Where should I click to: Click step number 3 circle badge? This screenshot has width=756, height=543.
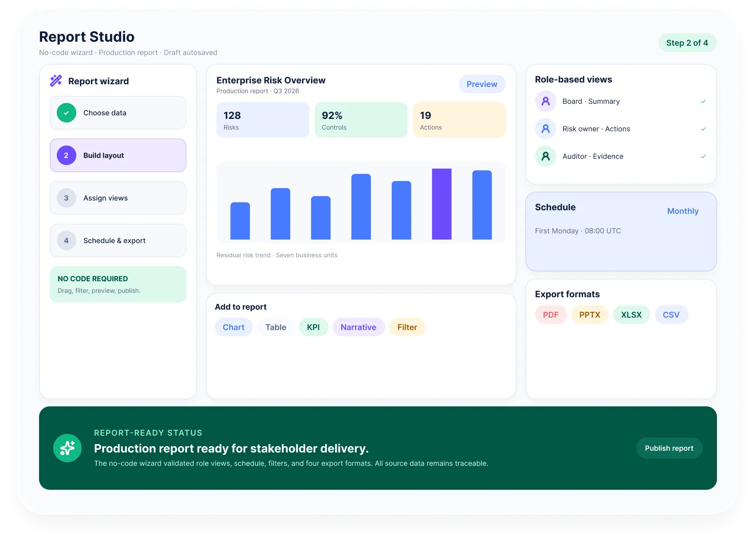(x=67, y=198)
